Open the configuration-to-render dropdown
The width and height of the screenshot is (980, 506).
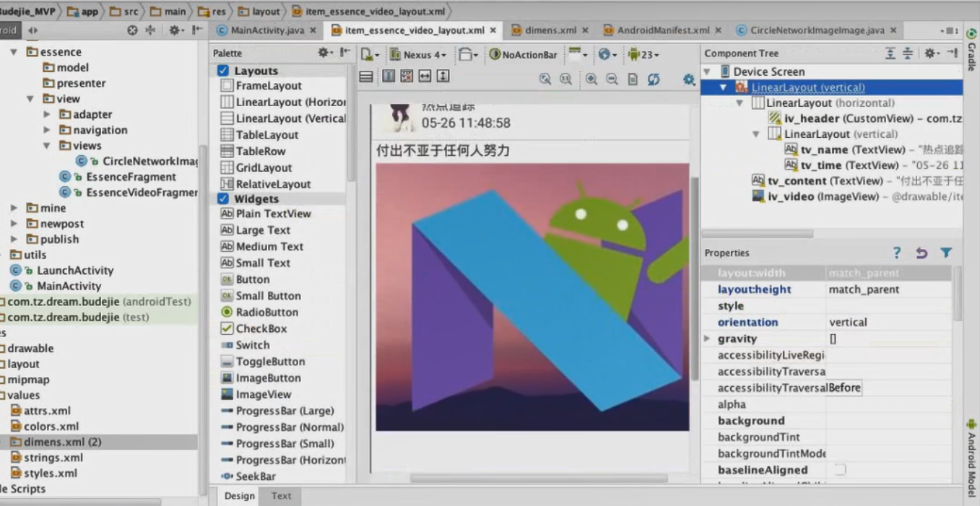pos(370,54)
